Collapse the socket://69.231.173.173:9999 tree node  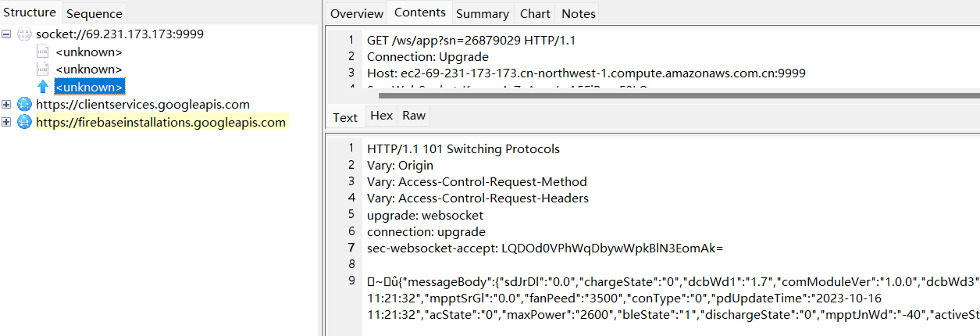click(7, 34)
